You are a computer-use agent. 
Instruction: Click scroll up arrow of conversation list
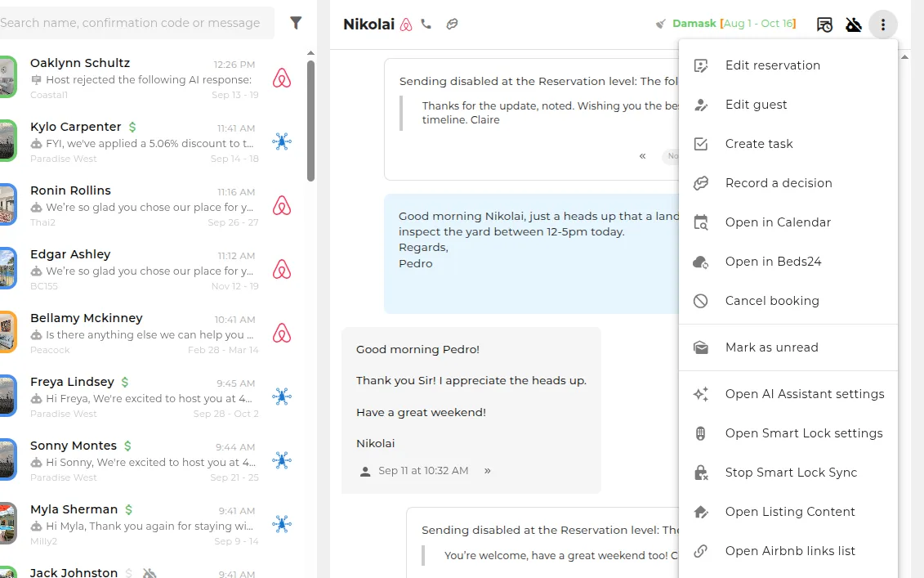pos(310,53)
